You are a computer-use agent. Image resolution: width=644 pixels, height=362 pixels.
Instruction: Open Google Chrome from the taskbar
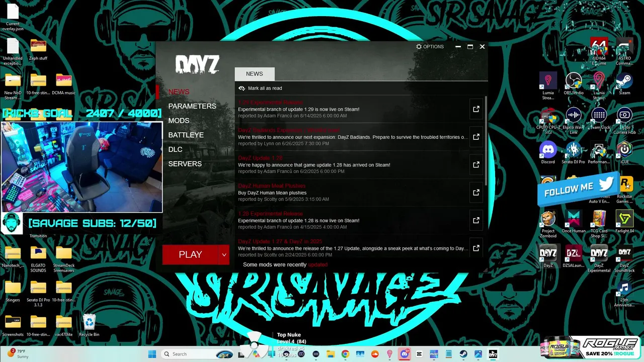click(x=345, y=354)
